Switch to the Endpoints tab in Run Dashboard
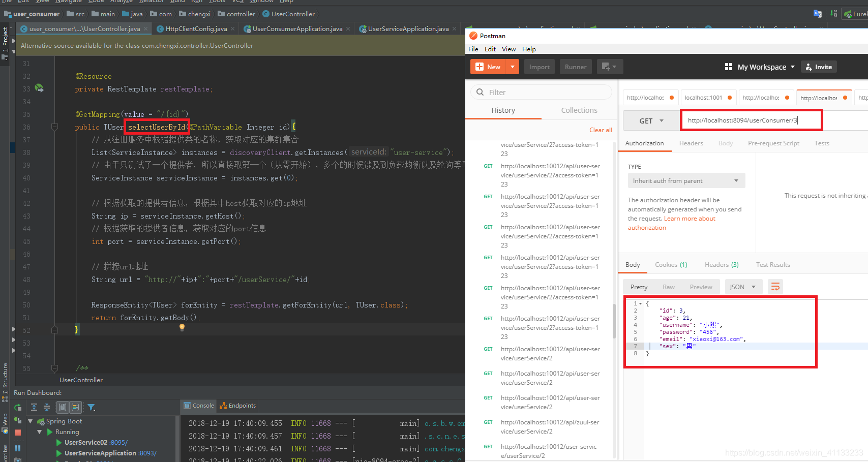Viewport: 868px width, 462px height. pos(237,406)
